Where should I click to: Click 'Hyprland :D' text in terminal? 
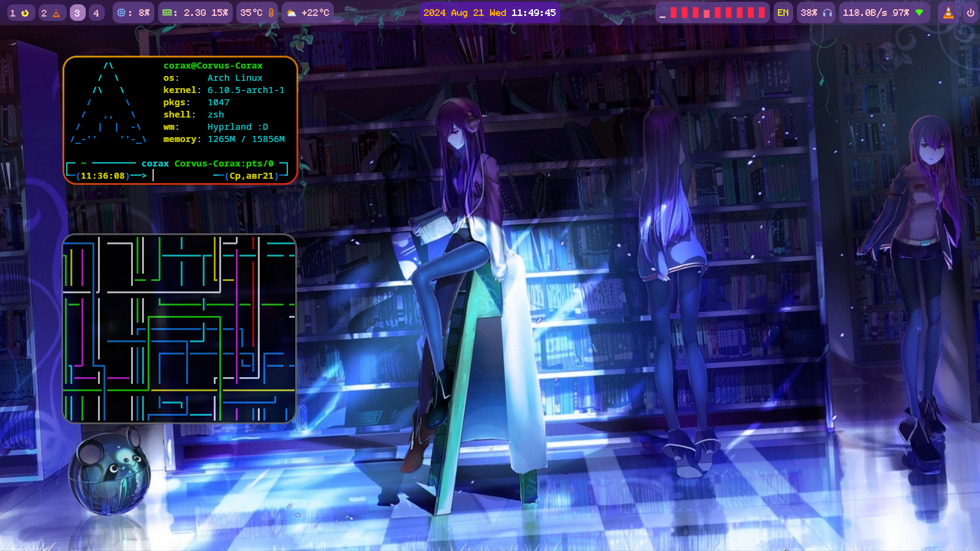coord(238,127)
